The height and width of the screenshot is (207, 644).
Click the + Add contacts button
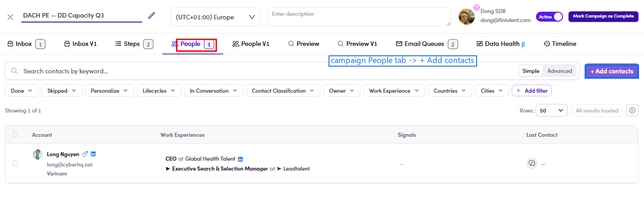coord(612,71)
